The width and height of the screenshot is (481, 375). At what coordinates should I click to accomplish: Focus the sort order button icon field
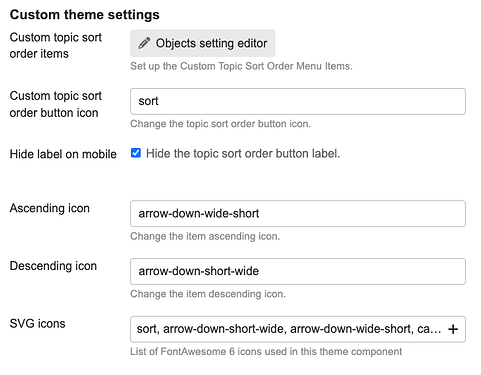pos(298,101)
